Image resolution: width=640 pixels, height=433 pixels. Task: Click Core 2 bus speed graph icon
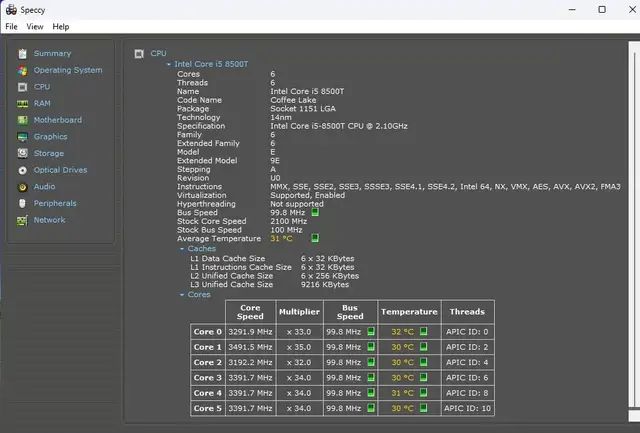point(371,362)
